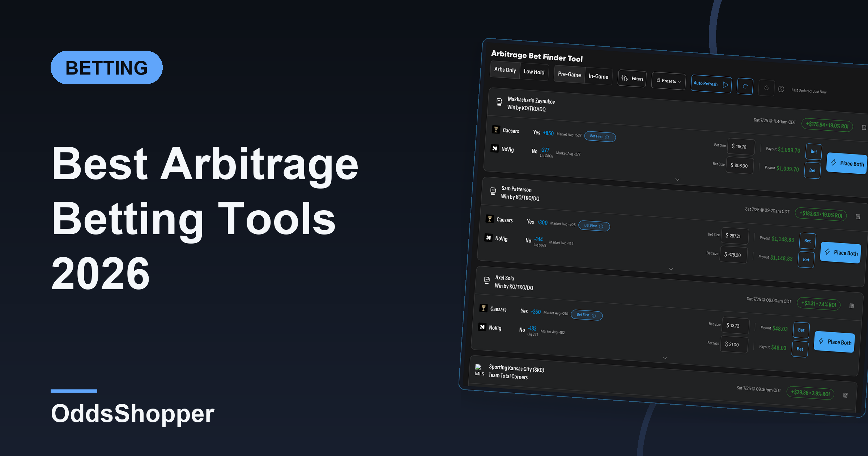Click the +$175.94 19.0% ROI badge
The width and height of the screenshot is (868, 456).
pyautogui.click(x=827, y=125)
